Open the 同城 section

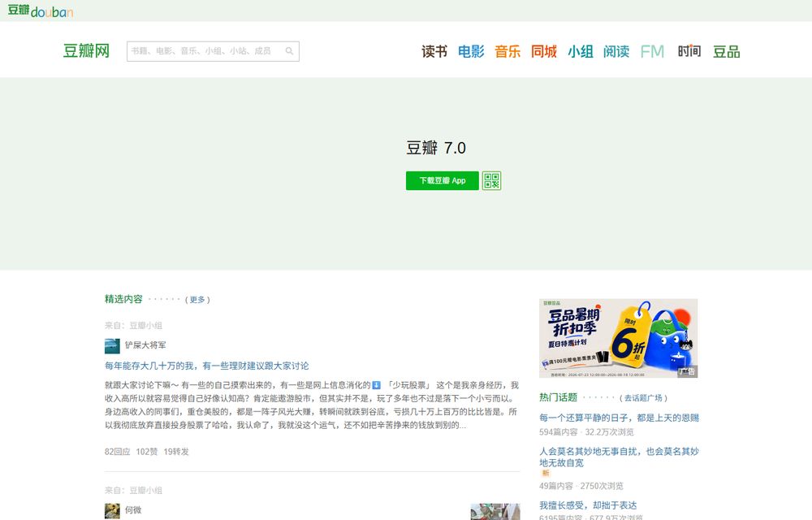(x=544, y=51)
